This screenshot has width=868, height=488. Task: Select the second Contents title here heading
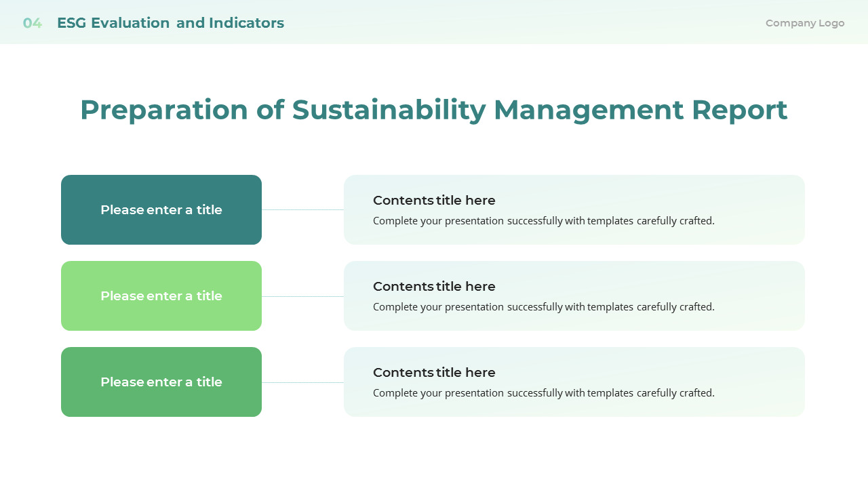pos(434,287)
